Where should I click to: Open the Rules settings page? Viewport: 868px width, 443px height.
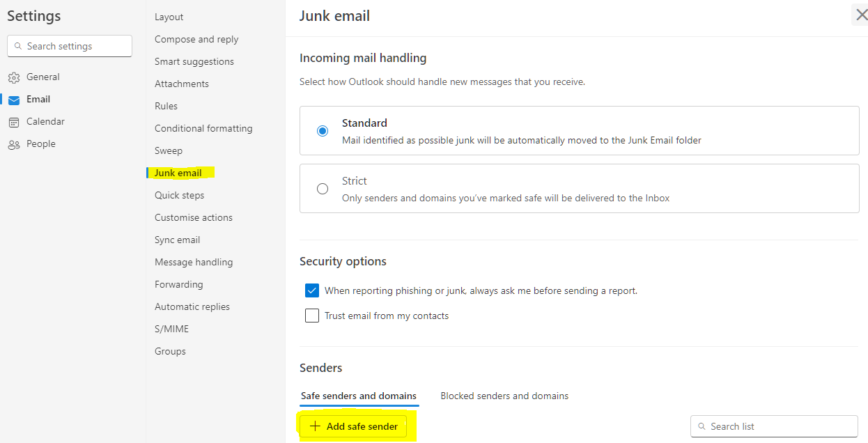click(166, 106)
